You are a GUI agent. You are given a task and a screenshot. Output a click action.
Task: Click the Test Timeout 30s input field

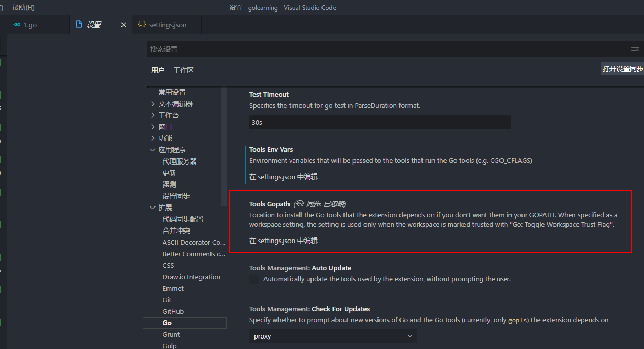380,122
